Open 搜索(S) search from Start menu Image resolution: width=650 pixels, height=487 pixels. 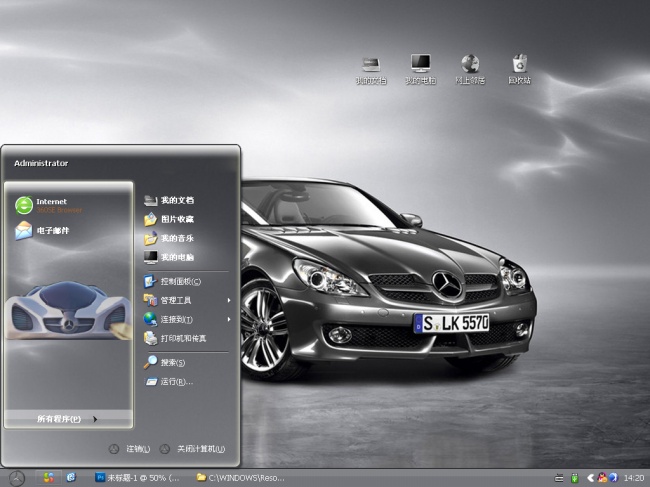click(x=165, y=362)
